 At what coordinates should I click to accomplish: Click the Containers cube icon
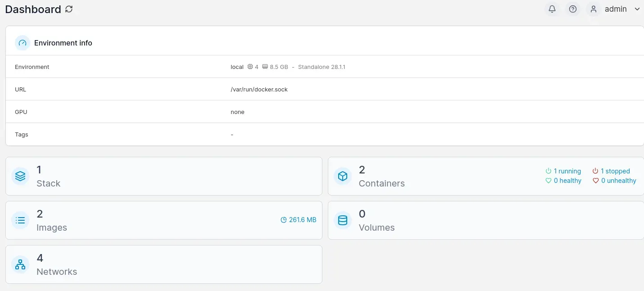(x=343, y=176)
